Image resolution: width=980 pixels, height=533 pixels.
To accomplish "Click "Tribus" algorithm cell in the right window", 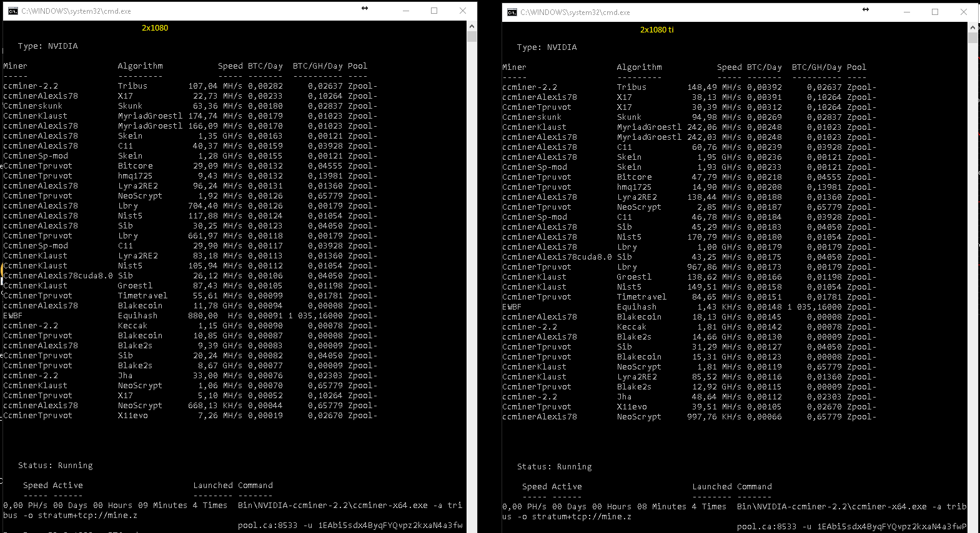I will pyautogui.click(x=632, y=87).
